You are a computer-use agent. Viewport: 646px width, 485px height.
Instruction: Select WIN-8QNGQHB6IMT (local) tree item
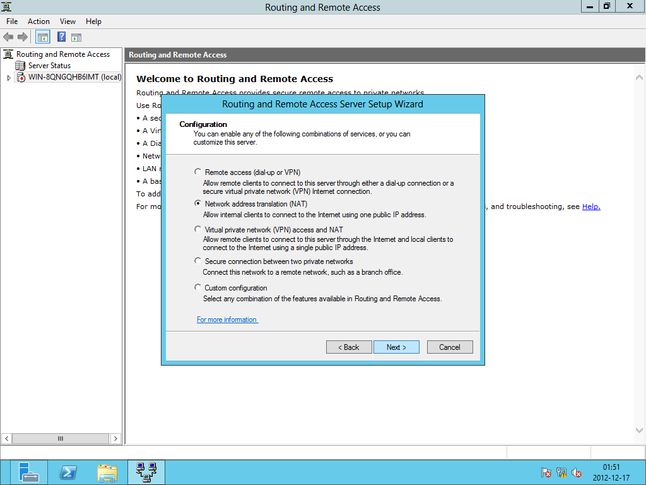[x=75, y=77]
